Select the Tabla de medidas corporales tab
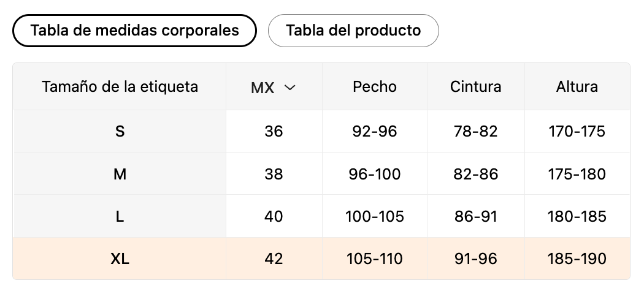Screen dimensions: 644x294 point(134,31)
